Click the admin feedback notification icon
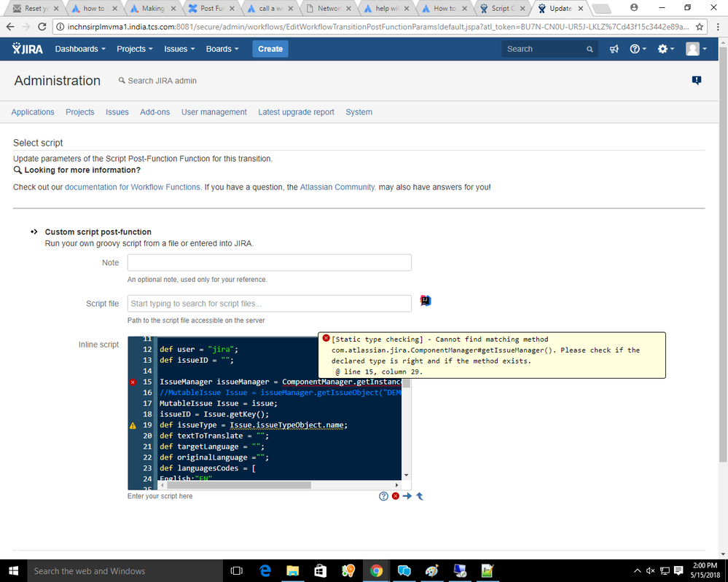Screen dimensions: 728x582 pyautogui.click(x=697, y=80)
